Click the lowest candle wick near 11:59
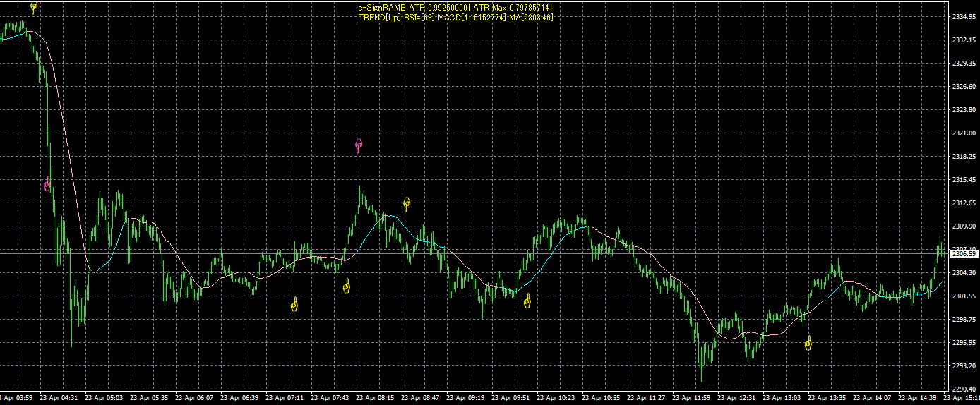980x405 pixels. click(701, 380)
